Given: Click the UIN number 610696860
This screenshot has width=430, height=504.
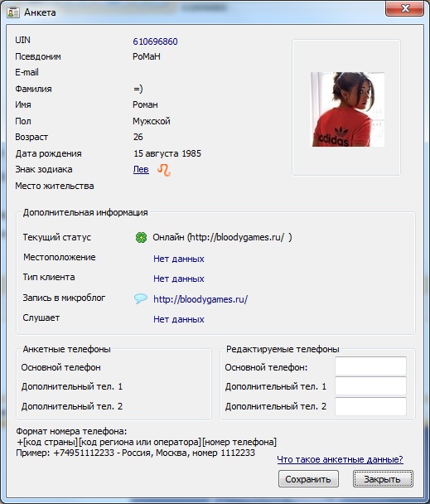Looking at the screenshot, I should click(155, 41).
